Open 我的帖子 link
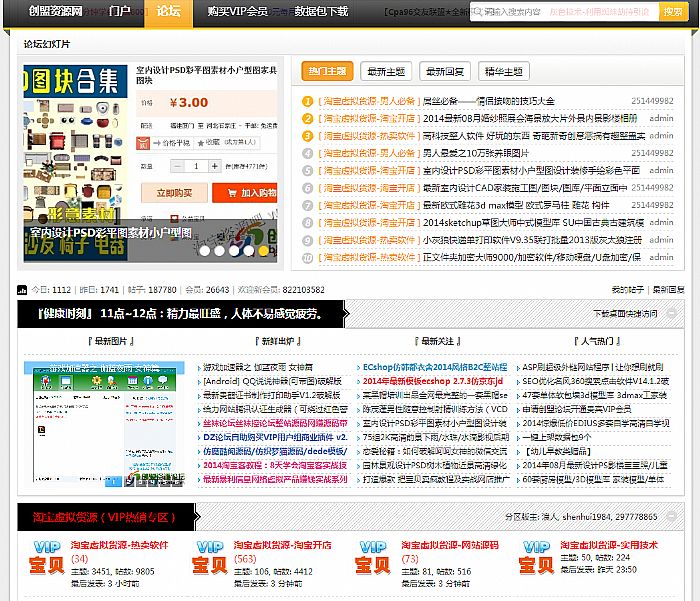The image size is (700, 601). [627, 290]
